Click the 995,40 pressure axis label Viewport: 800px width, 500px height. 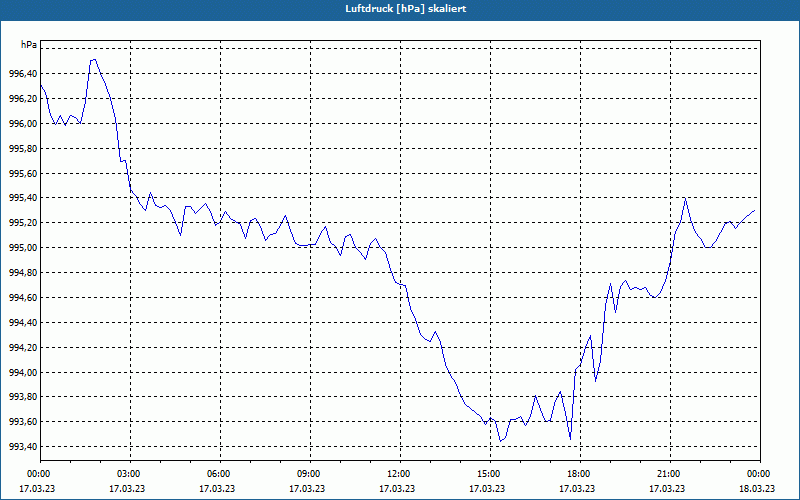pos(23,198)
